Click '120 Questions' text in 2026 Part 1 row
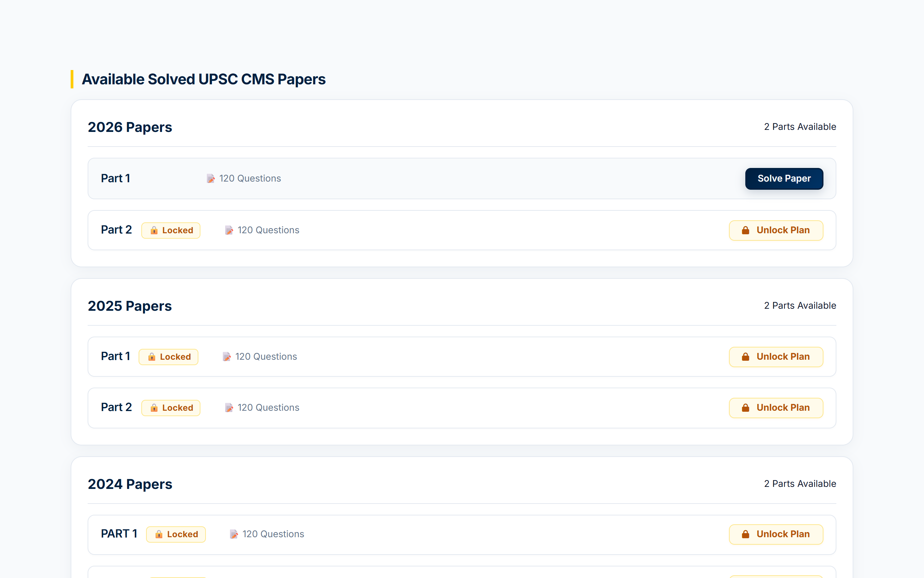 coord(250,178)
